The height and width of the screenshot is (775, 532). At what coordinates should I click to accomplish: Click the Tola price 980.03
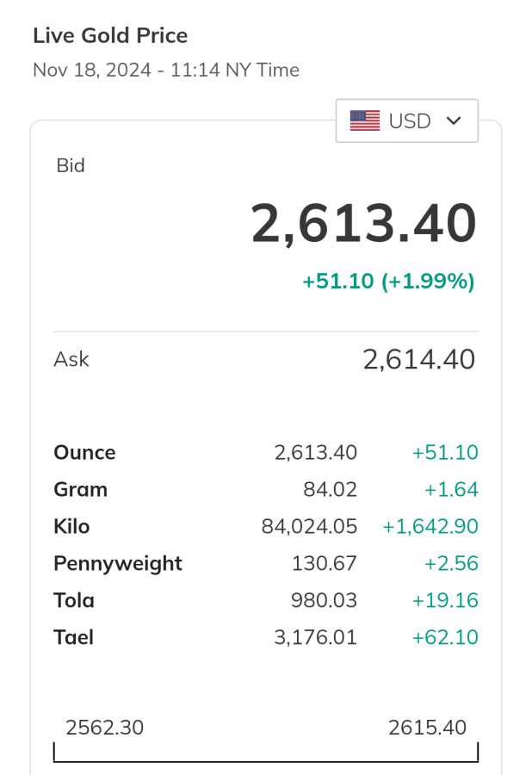pos(325,600)
